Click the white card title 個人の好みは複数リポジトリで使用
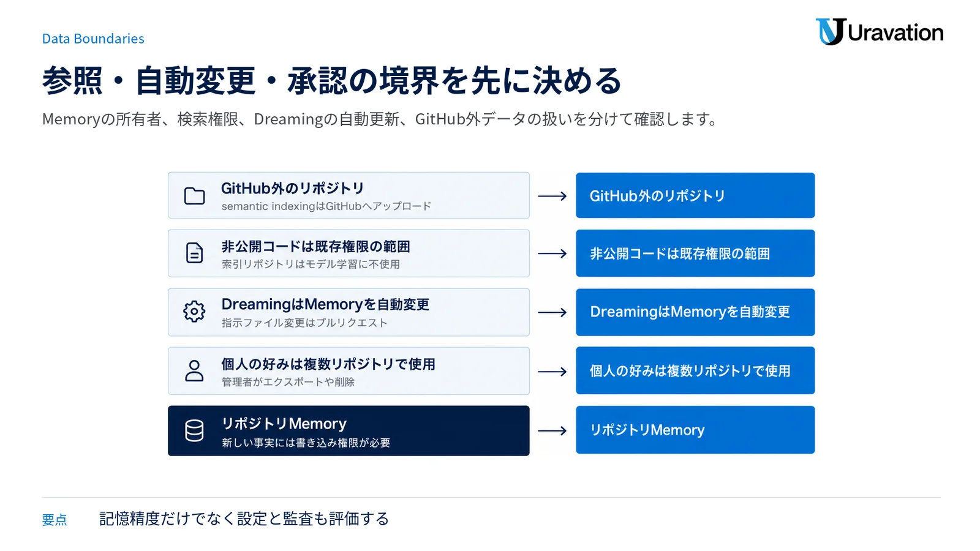This screenshot has height=551, width=980. click(328, 364)
